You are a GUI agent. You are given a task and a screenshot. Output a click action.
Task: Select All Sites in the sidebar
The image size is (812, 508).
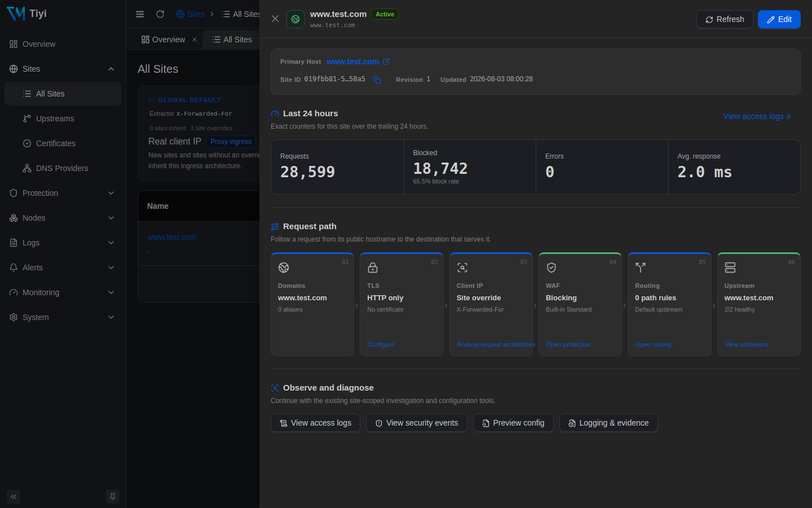(63, 94)
